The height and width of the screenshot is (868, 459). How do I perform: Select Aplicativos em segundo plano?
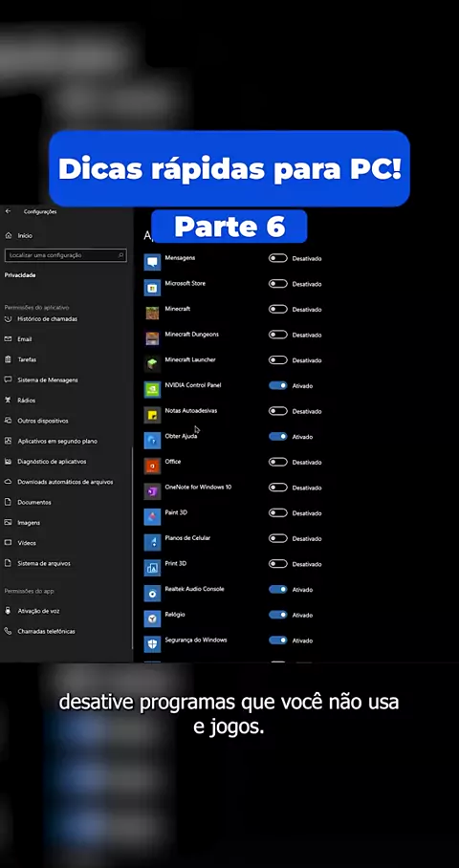point(51,442)
